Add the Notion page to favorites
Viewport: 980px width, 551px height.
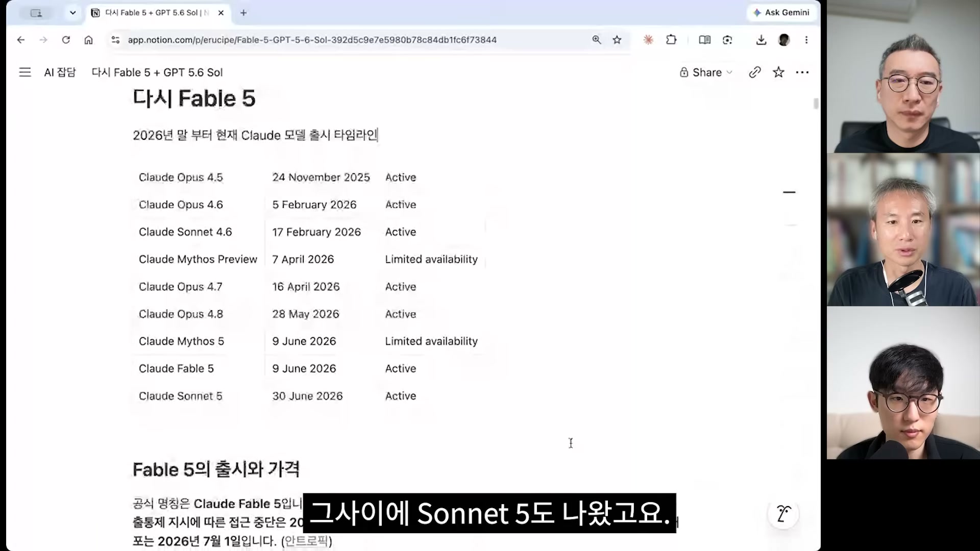[778, 72]
